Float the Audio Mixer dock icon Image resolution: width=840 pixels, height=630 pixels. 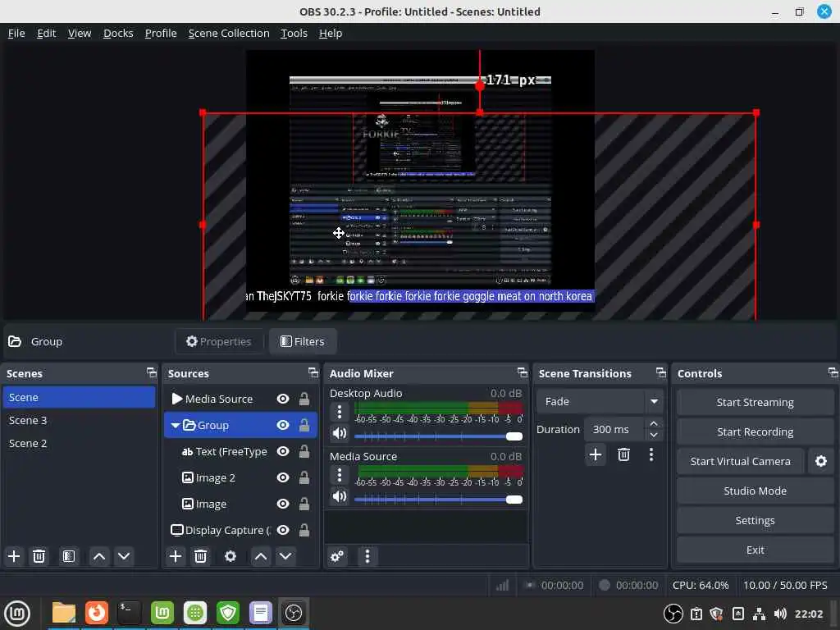523,372
